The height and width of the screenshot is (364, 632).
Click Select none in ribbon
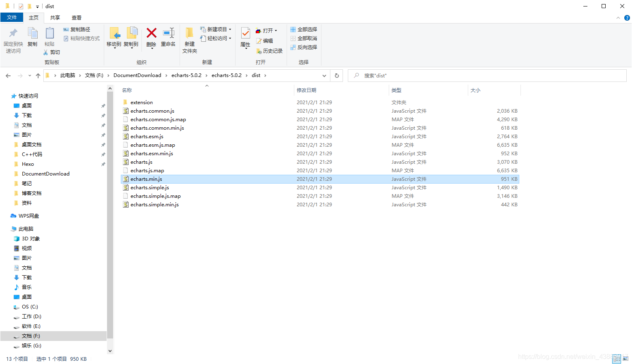point(304,39)
